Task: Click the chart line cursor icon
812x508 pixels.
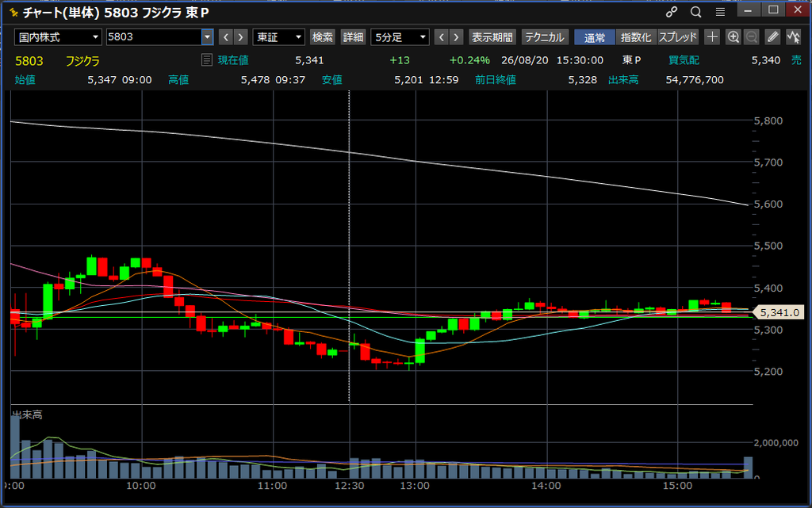Action: (793, 36)
